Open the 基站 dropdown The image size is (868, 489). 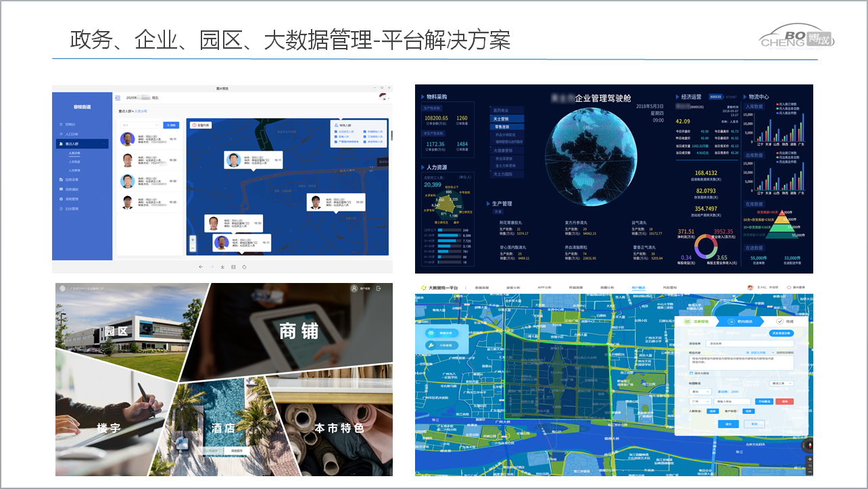click(699, 391)
